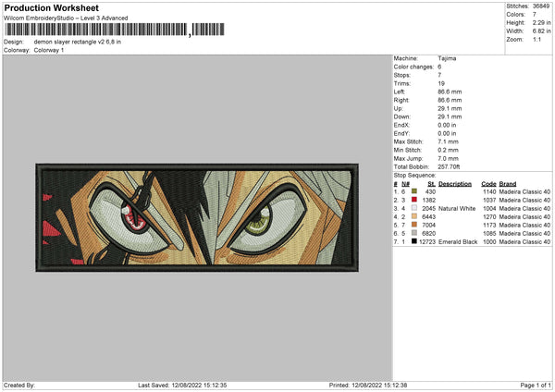Click the "Emerald Black" description
This screenshot has width=555, height=392.
pos(458,241)
